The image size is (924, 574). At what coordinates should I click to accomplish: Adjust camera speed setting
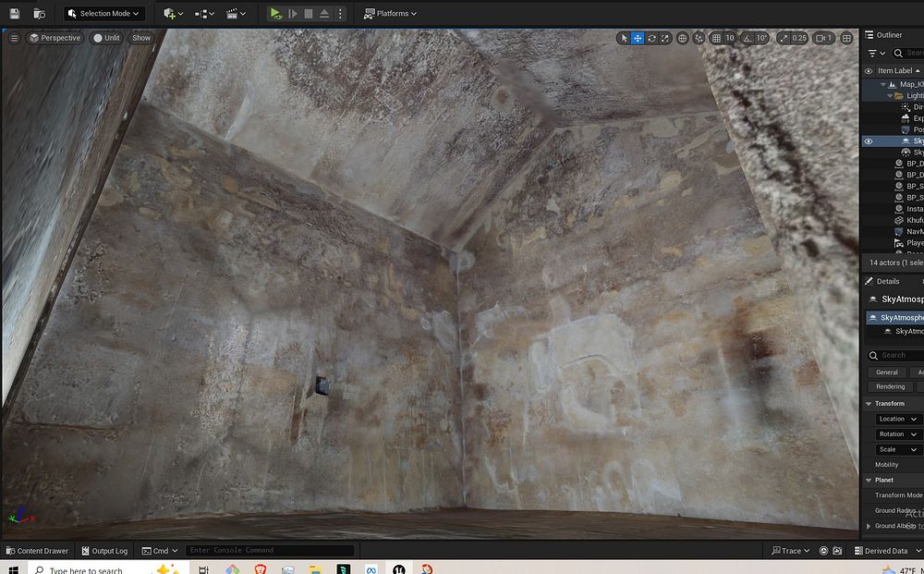pyautogui.click(x=823, y=38)
